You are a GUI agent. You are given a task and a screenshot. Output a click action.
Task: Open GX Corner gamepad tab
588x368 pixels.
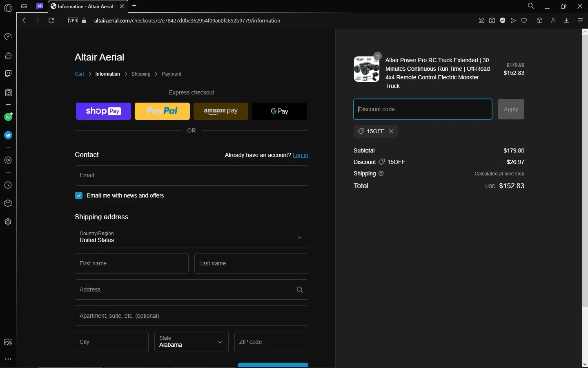coord(24,6)
